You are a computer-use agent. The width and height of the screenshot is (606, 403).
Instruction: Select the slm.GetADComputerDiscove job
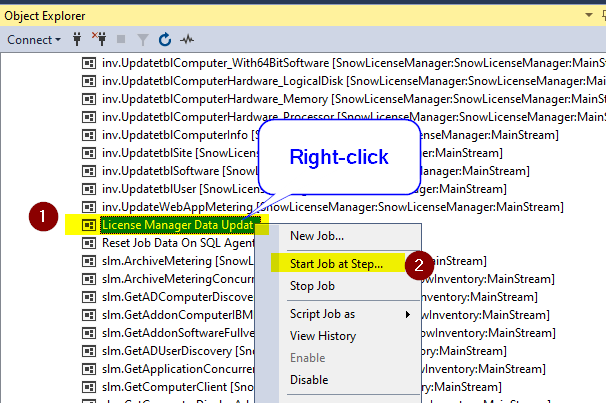(178, 297)
